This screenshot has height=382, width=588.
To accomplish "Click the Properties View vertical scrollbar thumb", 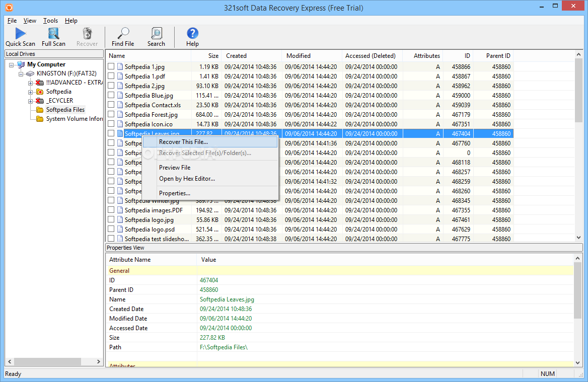I will click(577, 290).
